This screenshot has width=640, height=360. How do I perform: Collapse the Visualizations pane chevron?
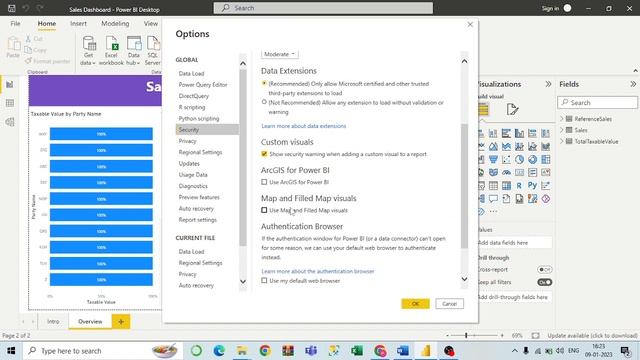click(548, 84)
